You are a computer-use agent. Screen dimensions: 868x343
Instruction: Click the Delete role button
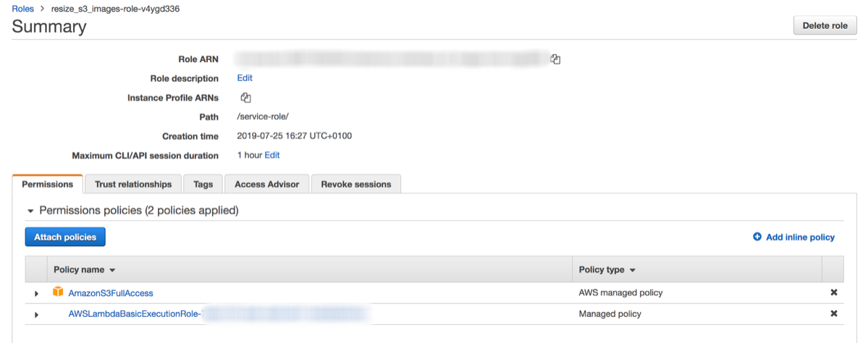point(825,26)
